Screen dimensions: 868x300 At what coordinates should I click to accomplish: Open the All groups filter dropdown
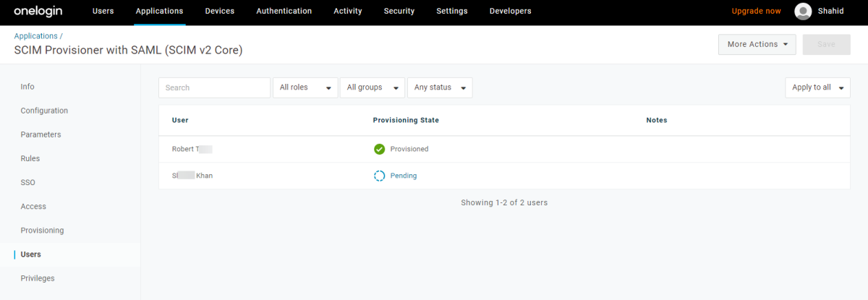(x=372, y=87)
